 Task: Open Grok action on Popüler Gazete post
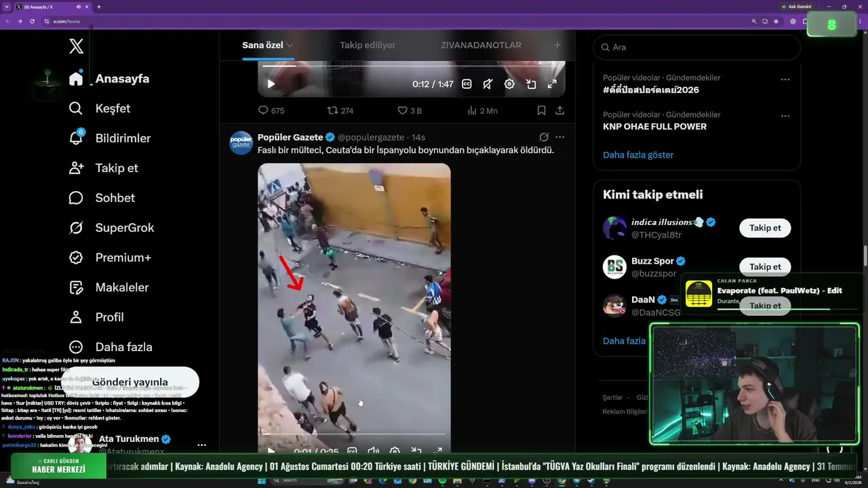pyautogui.click(x=544, y=137)
